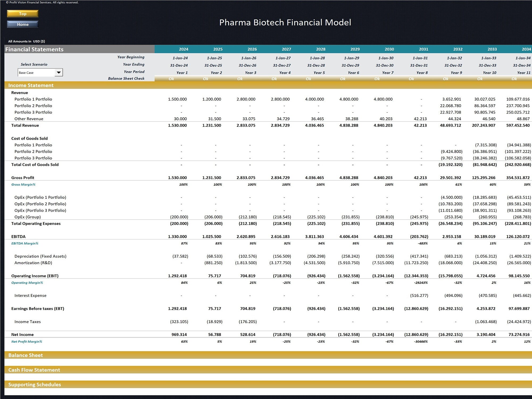The image size is (532, 399).
Task: Click Portfolio 1 Portfolio revenue label
Action: click(x=33, y=99)
